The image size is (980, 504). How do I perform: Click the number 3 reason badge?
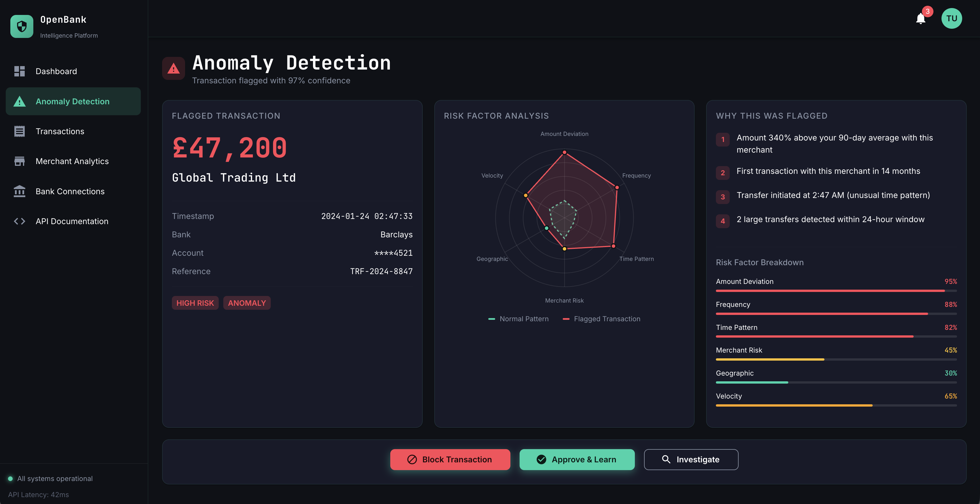click(x=723, y=197)
